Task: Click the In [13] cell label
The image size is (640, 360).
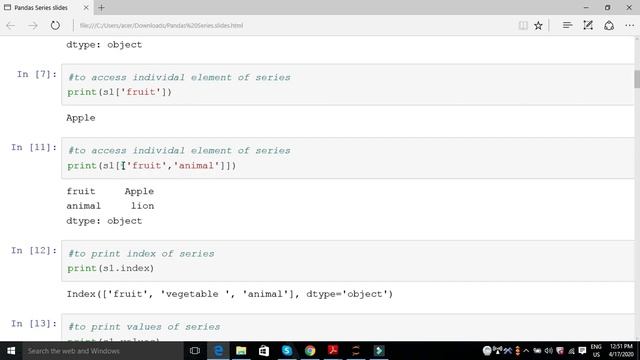Action: pyautogui.click(x=33, y=324)
